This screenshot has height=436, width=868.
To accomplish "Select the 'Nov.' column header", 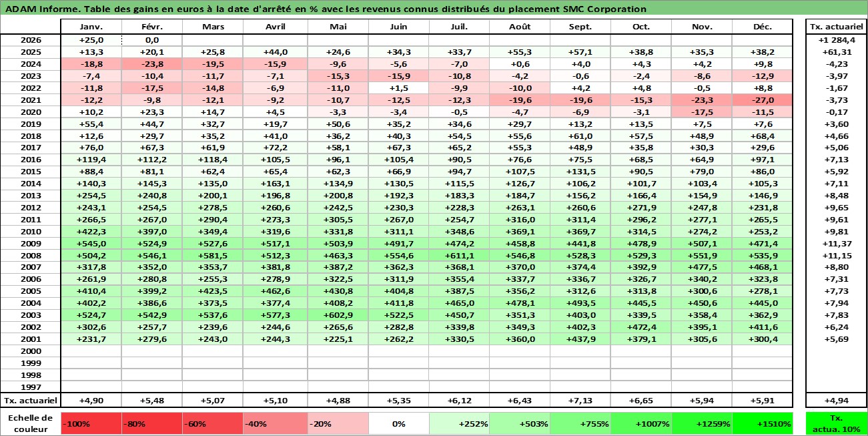I will click(702, 27).
